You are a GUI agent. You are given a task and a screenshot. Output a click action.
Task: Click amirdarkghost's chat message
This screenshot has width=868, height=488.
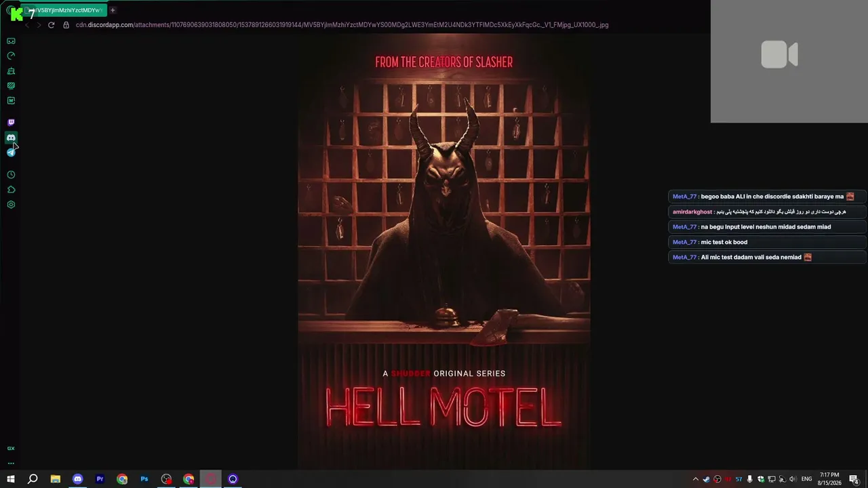tap(767, 212)
